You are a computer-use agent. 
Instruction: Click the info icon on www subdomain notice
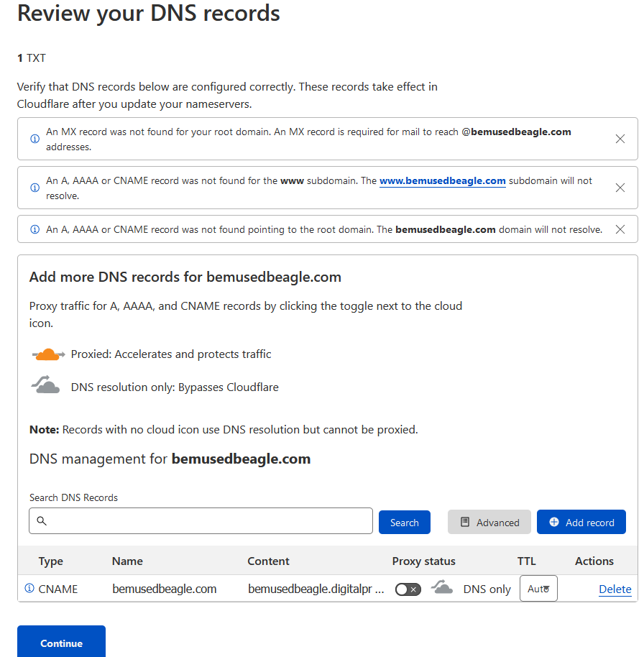point(35,188)
